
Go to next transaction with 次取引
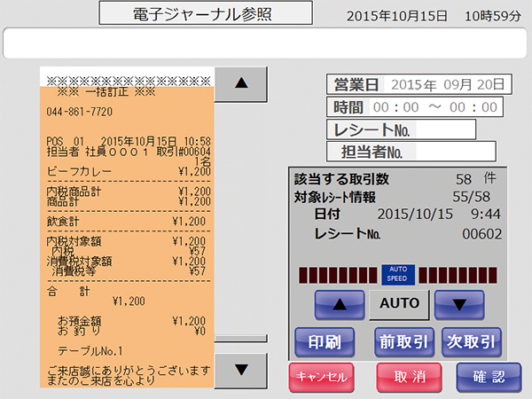[x=472, y=342]
